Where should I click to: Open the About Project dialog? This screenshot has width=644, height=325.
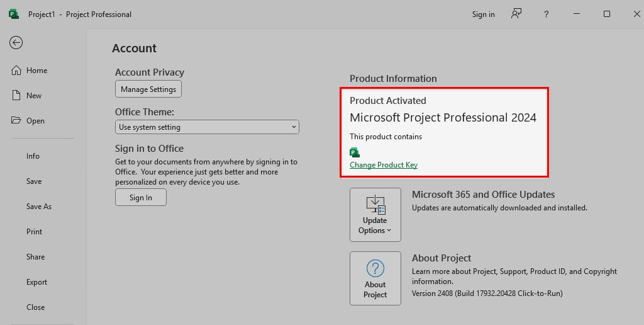375,278
